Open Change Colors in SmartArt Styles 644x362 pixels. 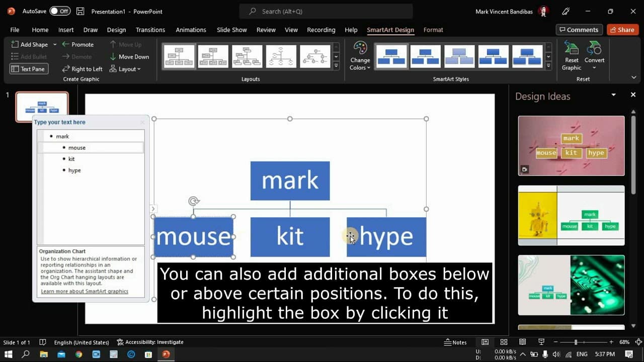click(360, 55)
